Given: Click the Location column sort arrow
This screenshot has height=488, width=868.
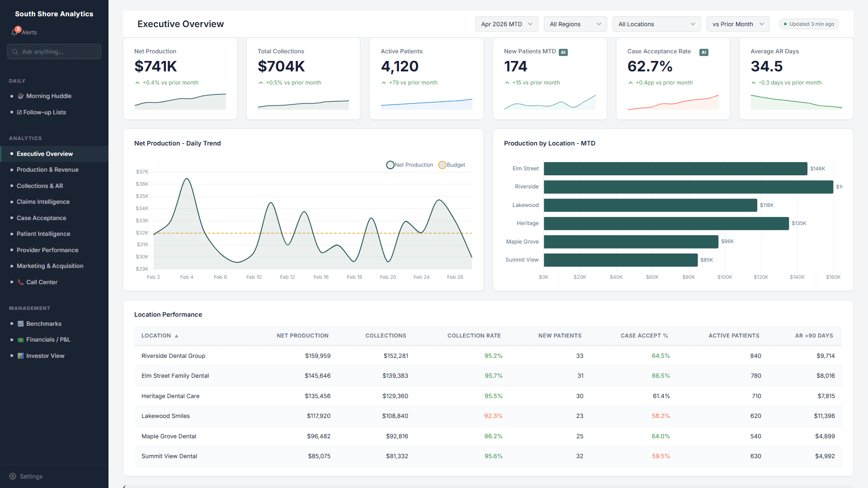Looking at the screenshot, I should 176,336.
